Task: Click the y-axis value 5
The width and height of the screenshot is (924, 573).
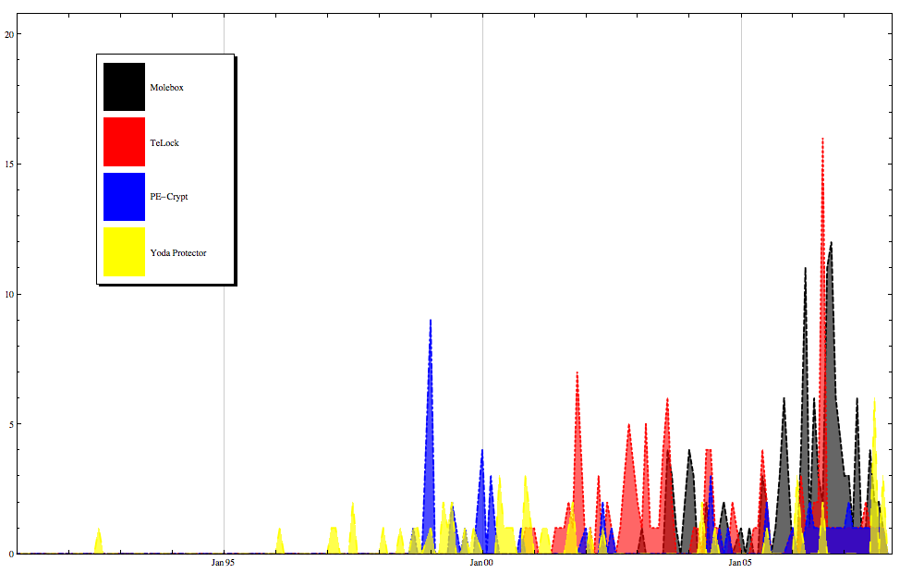Action: [x=10, y=424]
